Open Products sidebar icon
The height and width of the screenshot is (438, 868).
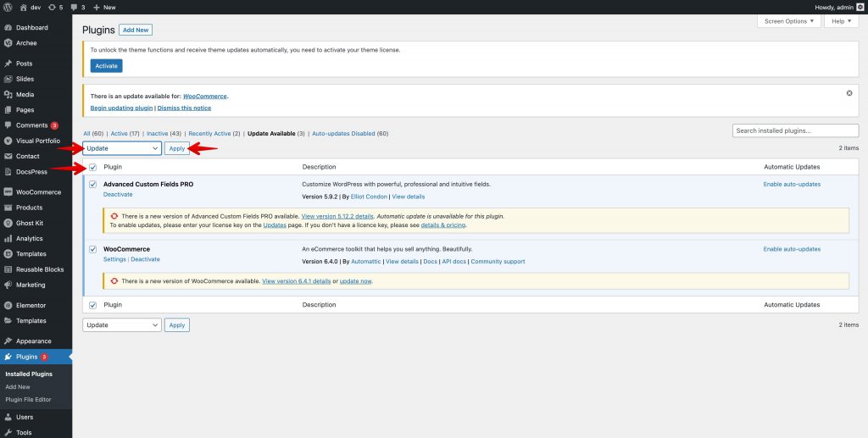[x=8, y=208]
